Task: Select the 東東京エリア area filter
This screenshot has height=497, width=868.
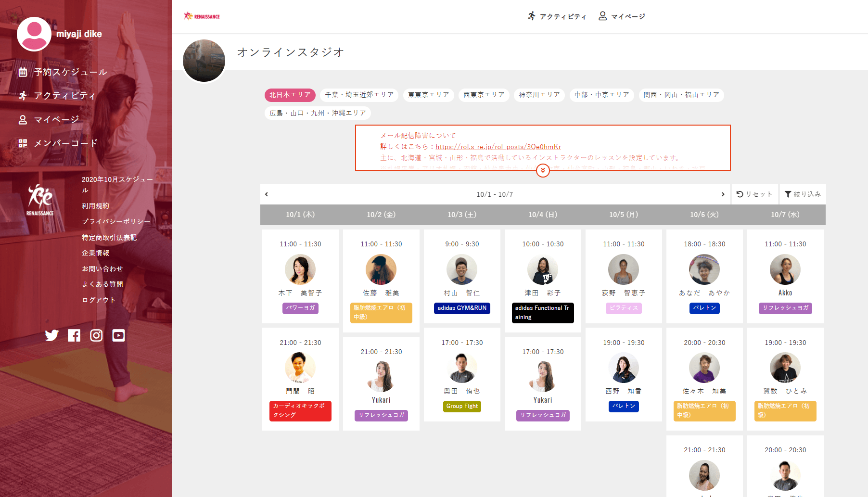Action: point(428,95)
